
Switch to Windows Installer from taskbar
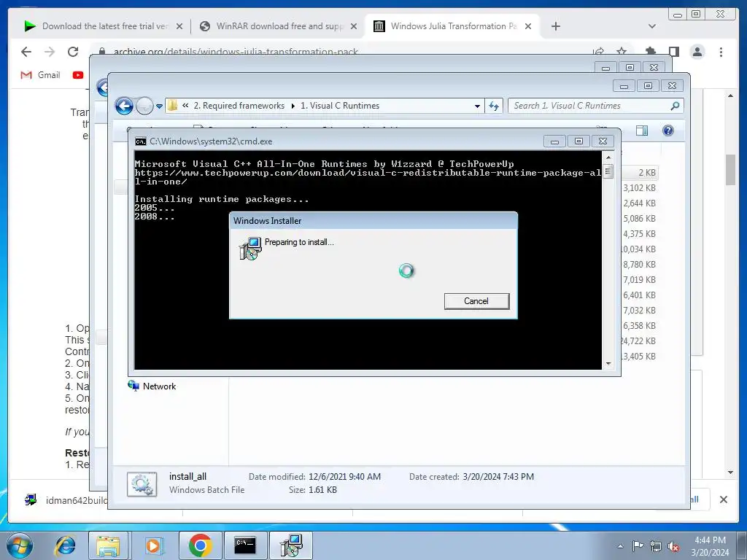point(290,545)
